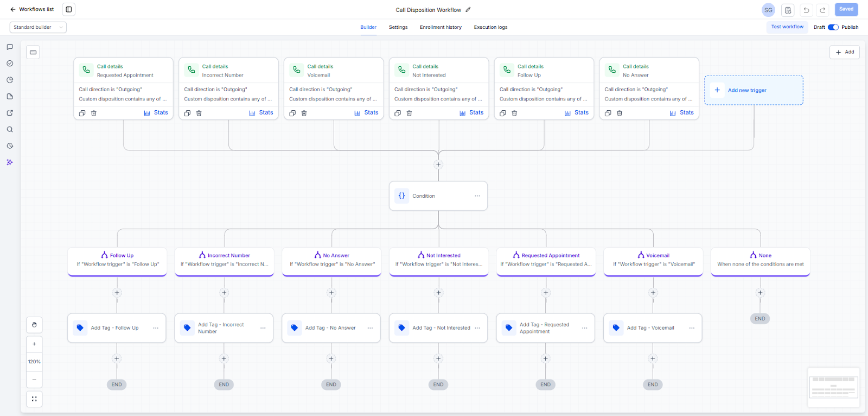Click the Add button at top right
The width and height of the screenshot is (868, 416).
pyautogui.click(x=845, y=52)
